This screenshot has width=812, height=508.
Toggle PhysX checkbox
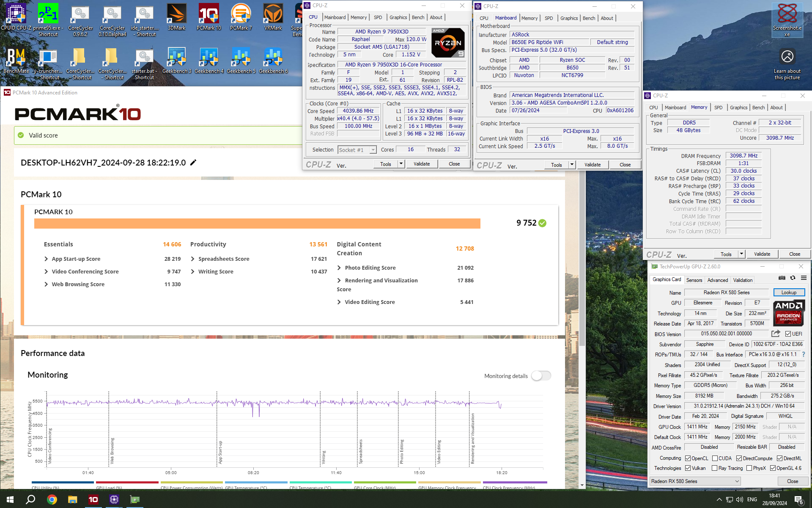pos(749,468)
